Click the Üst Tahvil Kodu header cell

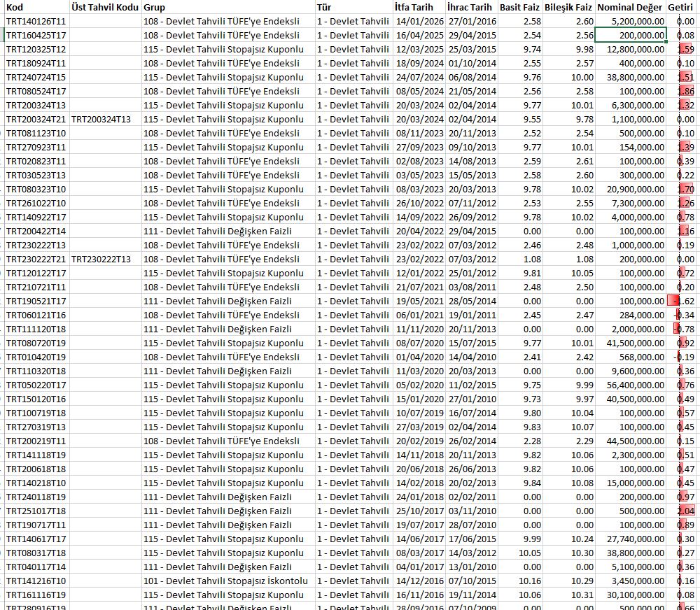click(106, 7)
